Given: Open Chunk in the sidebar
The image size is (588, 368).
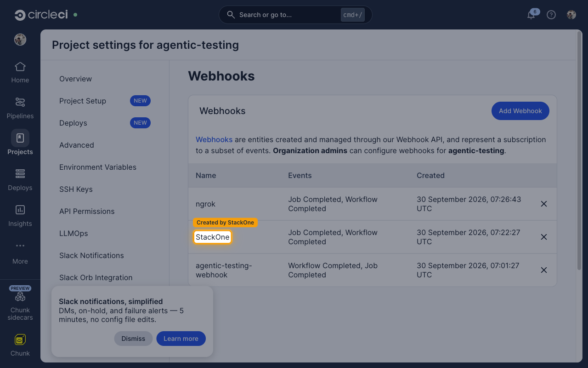Looking at the screenshot, I should pos(20,346).
